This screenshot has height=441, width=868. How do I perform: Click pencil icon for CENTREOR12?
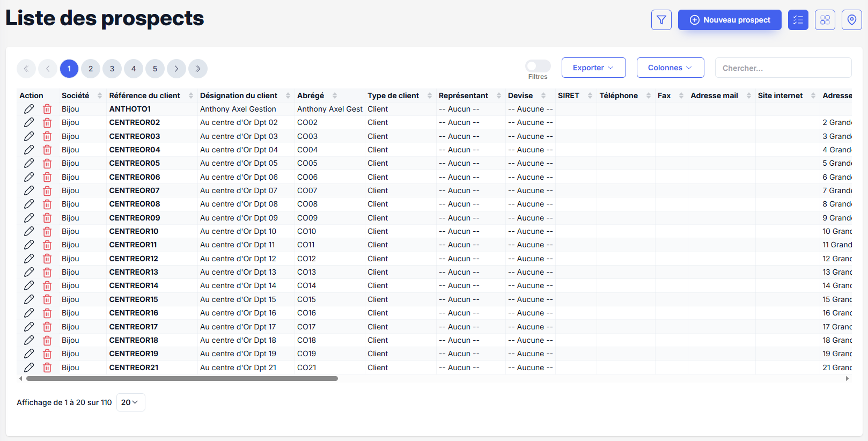click(29, 259)
